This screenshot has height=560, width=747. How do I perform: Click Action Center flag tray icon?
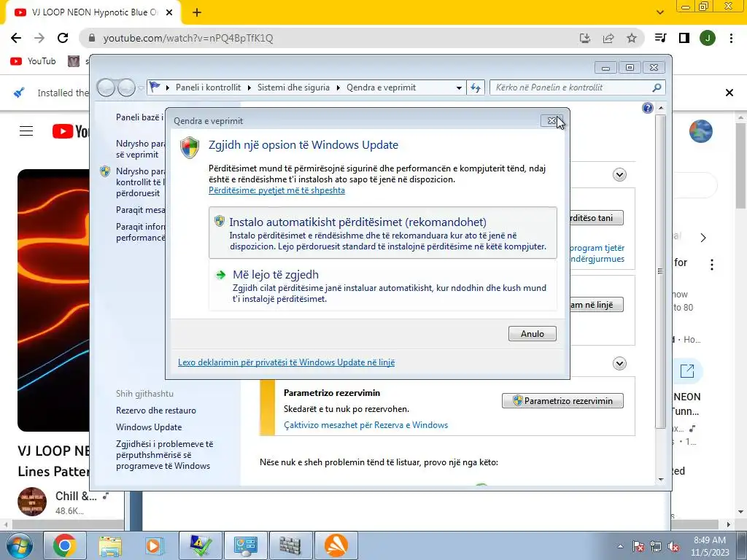[638, 546]
